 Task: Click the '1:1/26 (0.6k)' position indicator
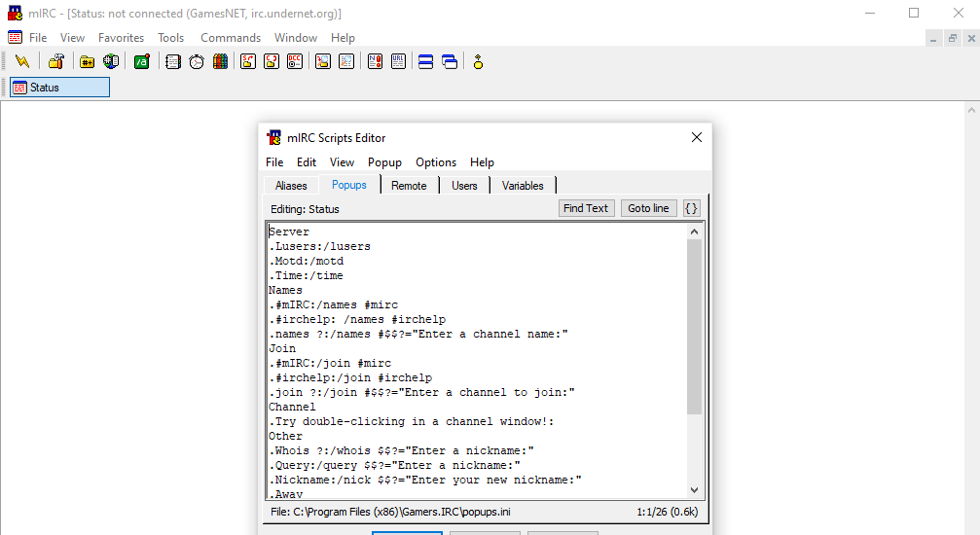[668, 512]
